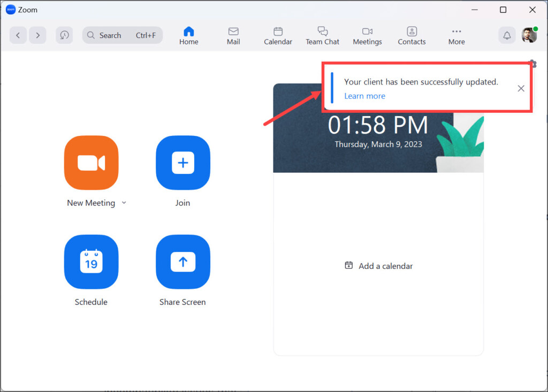Open the More menu in navigation
Screen dimensions: 548x392
point(456,35)
